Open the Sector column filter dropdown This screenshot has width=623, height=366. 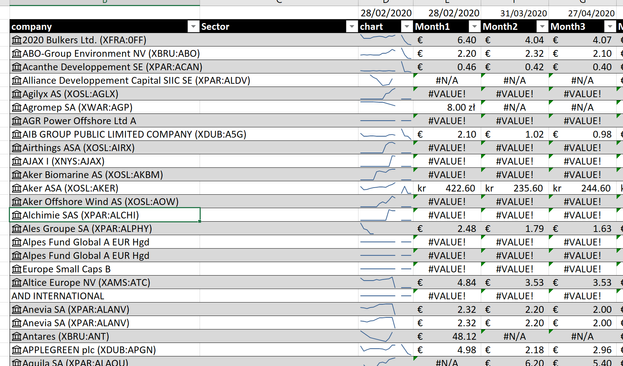tap(352, 27)
